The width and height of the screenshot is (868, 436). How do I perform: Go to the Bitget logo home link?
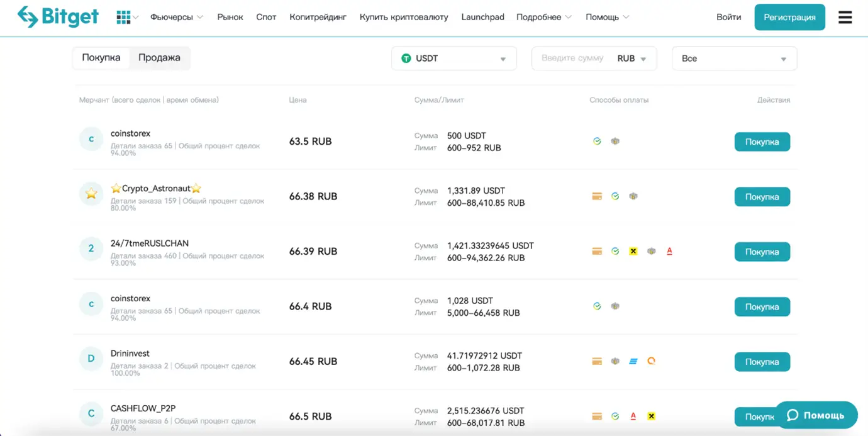tap(58, 17)
